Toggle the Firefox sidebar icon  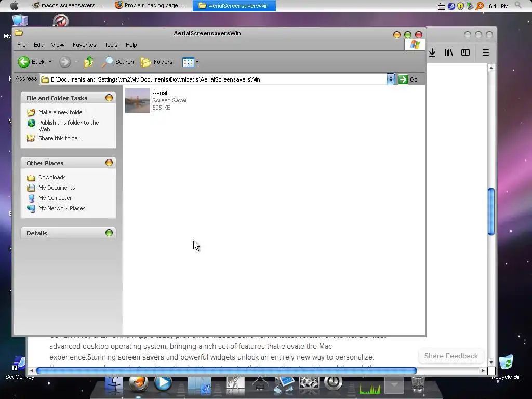point(465,52)
